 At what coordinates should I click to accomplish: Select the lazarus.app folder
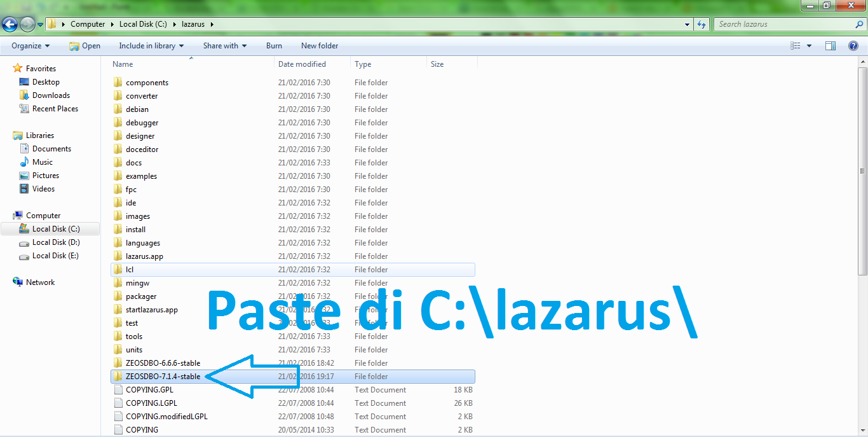click(x=144, y=256)
